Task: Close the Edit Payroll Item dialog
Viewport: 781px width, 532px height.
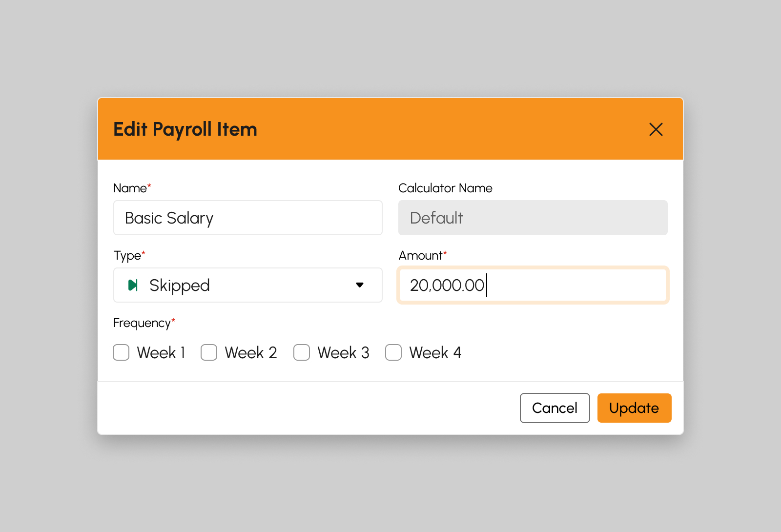Action: pos(656,129)
